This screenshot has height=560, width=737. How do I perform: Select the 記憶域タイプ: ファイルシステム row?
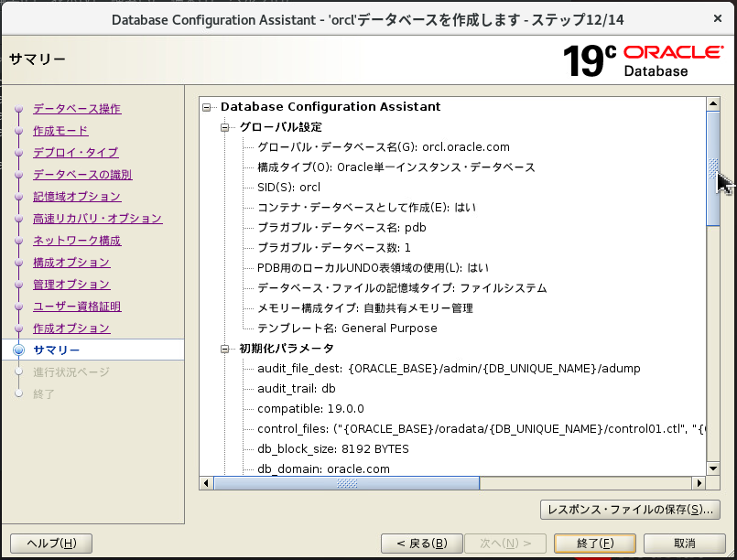click(402, 288)
